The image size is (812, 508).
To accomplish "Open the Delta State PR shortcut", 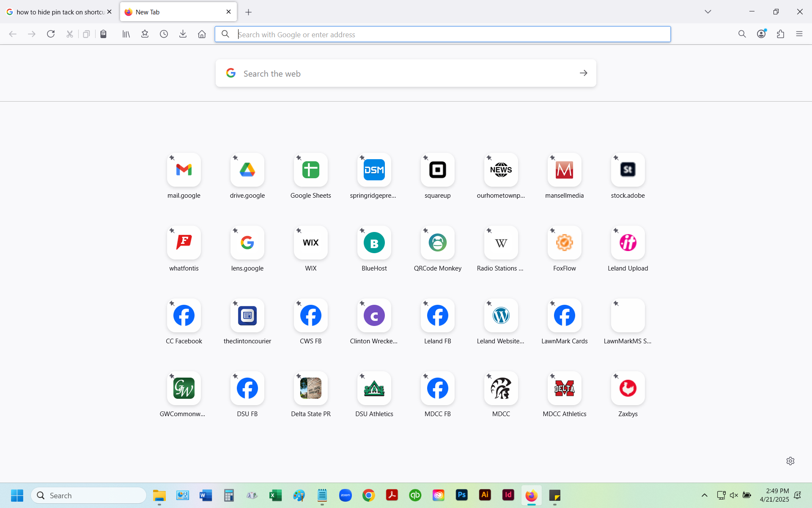I will 311,388.
